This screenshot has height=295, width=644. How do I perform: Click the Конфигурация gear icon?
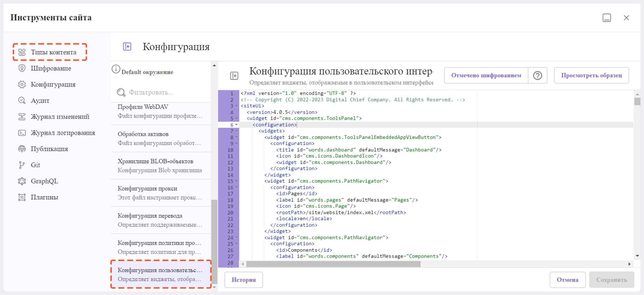22,84
